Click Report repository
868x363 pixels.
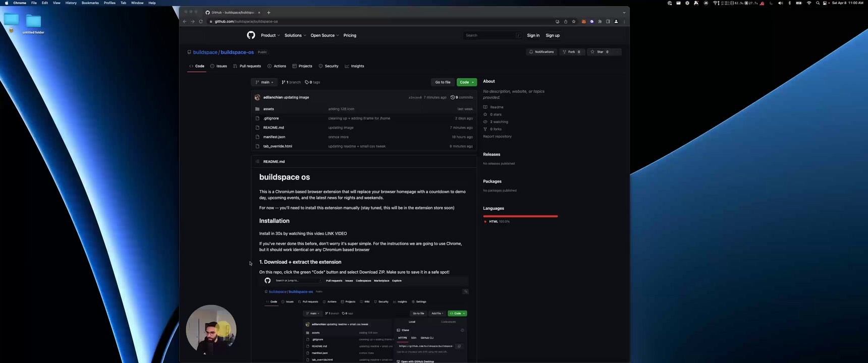pyautogui.click(x=497, y=137)
